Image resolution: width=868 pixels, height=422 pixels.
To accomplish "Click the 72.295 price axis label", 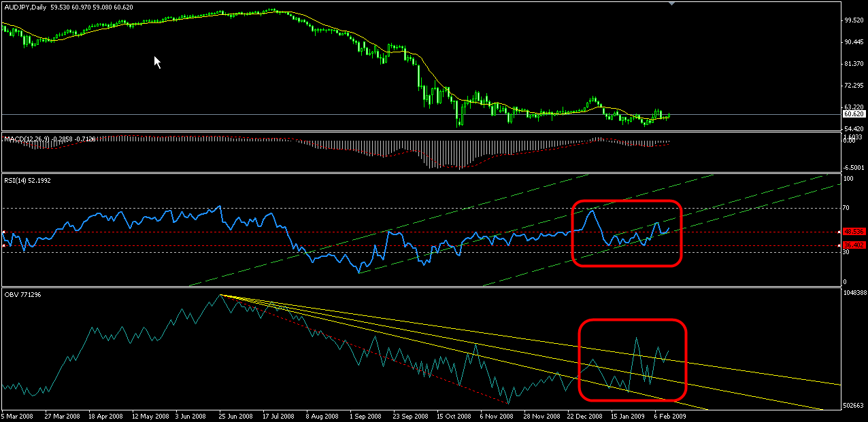I will click(x=852, y=86).
